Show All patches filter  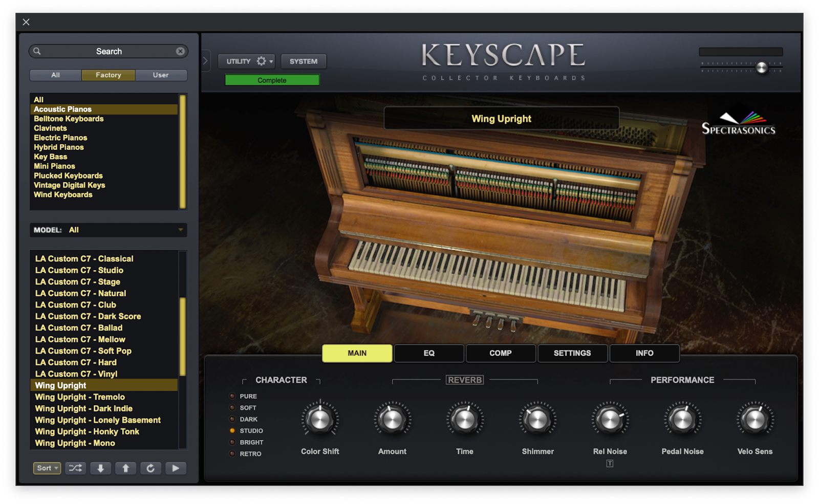tap(56, 75)
